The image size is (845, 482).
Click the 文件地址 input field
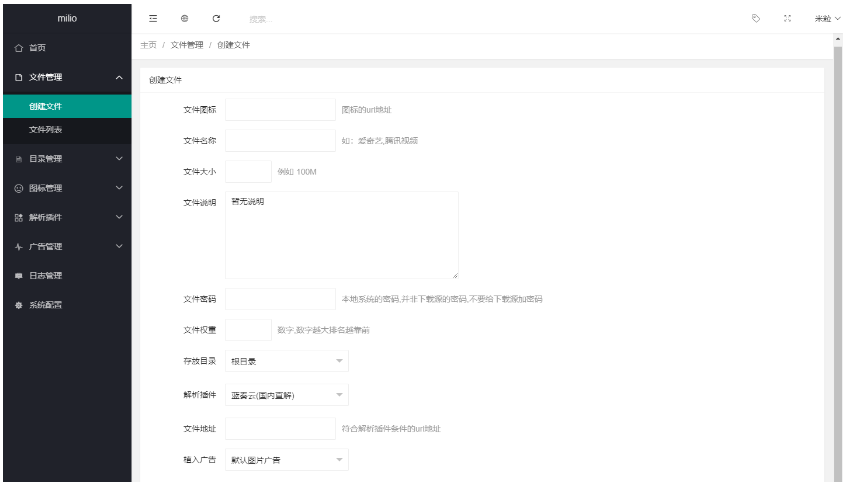[x=280, y=429]
